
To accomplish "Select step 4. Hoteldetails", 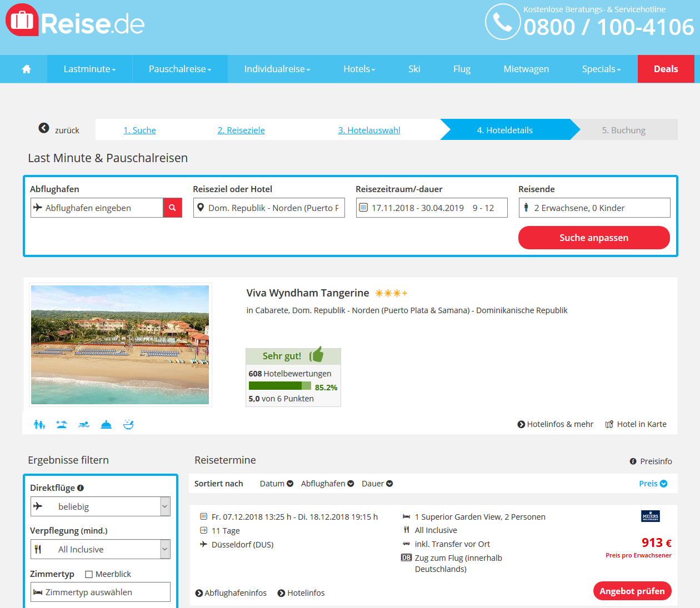I will pos(505,130).
